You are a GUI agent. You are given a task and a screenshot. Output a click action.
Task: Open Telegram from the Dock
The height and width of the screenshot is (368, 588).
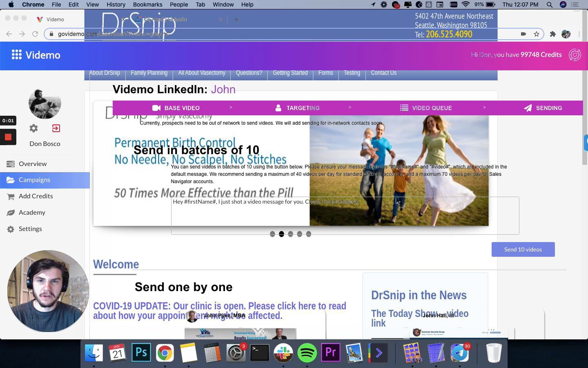460,352
